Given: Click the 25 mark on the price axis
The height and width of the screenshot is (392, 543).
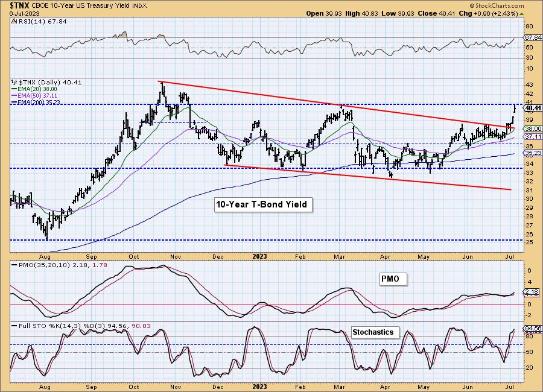Looking at the screenshot, I should pos(530,242).
